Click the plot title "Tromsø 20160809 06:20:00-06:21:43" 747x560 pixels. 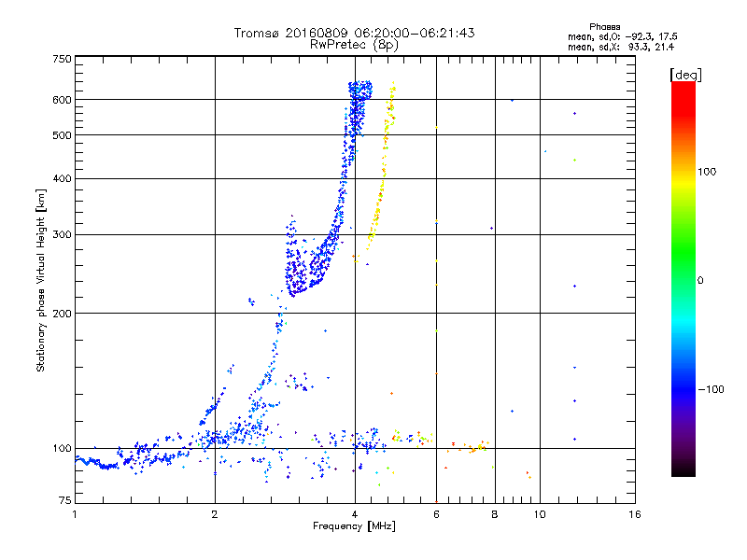point(354,33)
